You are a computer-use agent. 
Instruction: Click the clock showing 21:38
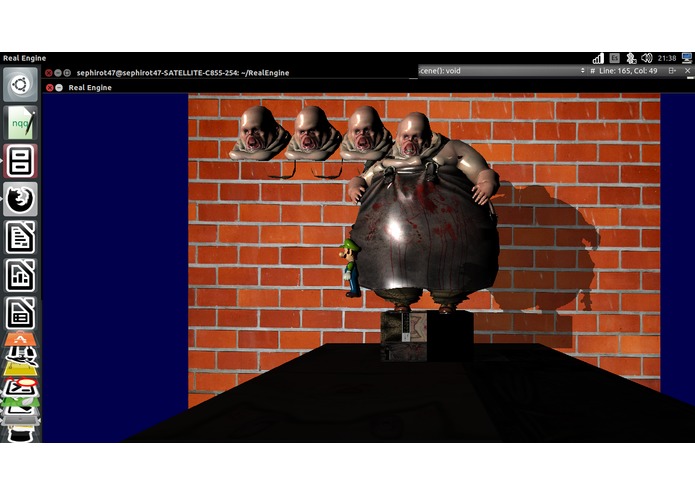(667, 58)
